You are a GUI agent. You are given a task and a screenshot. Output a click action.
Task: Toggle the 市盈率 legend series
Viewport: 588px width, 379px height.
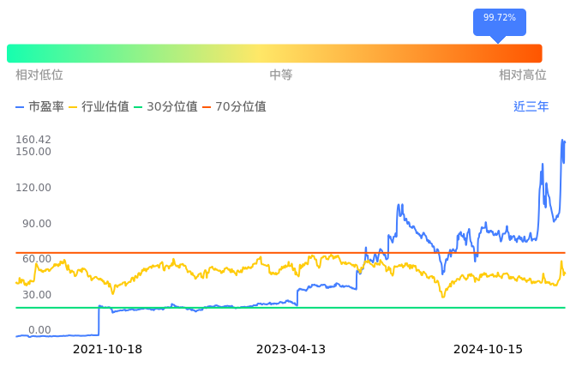(39, 107)
